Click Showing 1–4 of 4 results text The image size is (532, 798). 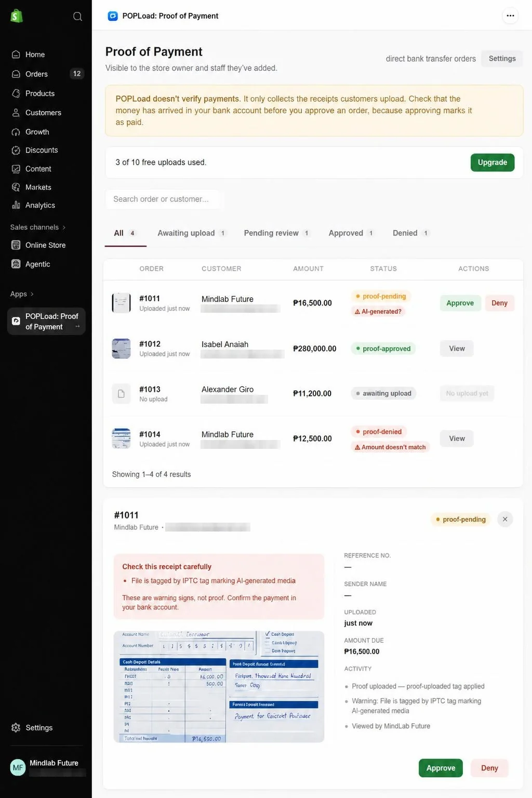[x=151, y=474]
